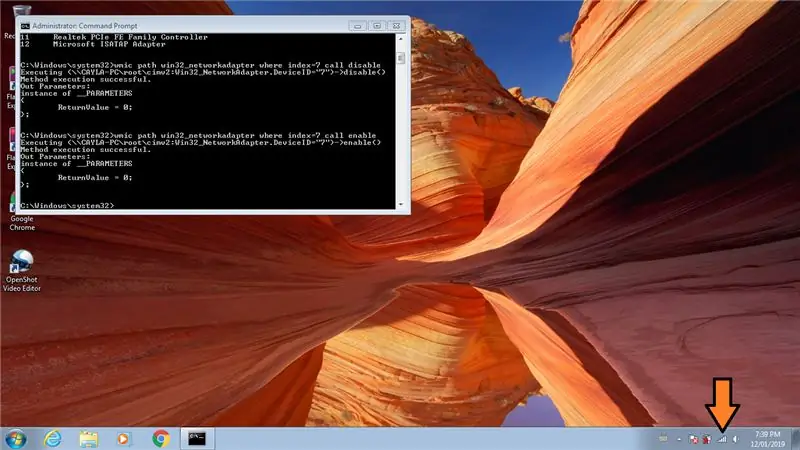
Task: Select the Command Prompt taskbar button
Action: (x=197, y=438)
